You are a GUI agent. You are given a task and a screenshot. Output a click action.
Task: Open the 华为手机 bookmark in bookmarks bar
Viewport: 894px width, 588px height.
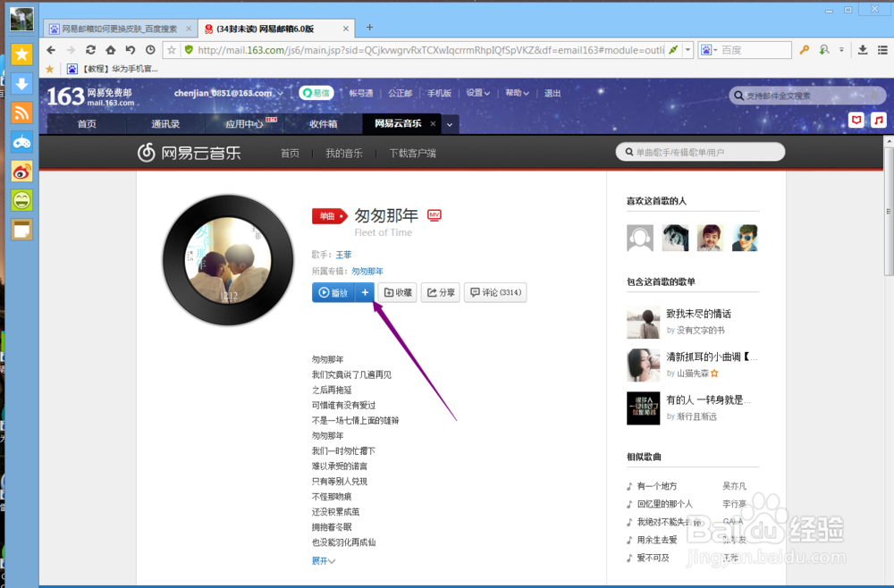(113, 69)
